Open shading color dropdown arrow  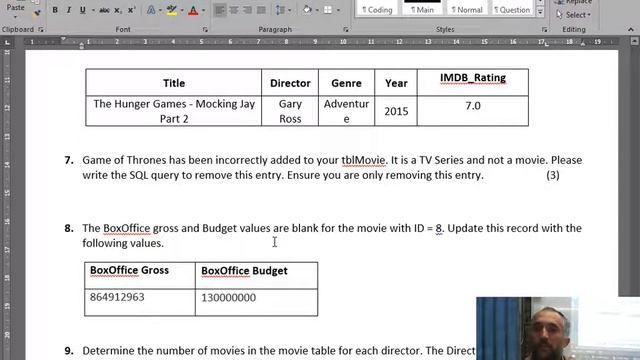click(x=317, y=10)
